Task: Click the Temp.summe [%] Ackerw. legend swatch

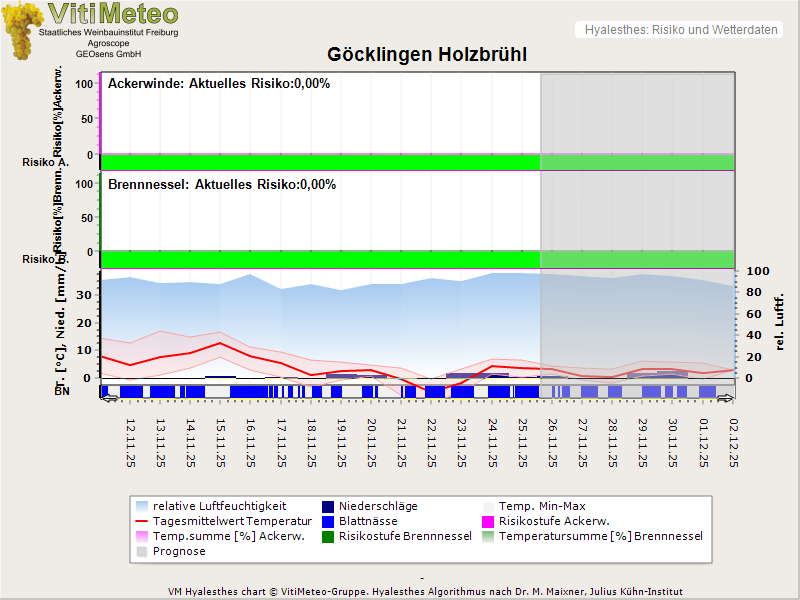Action: (143, 536)
